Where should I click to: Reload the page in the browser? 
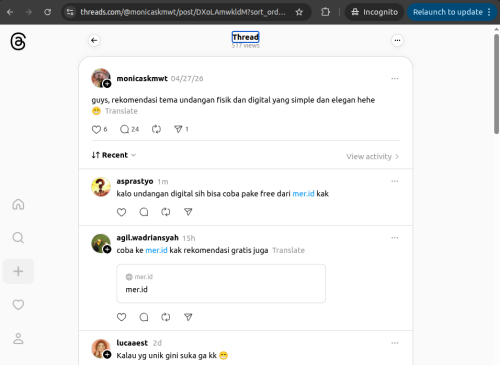(48, 12)
